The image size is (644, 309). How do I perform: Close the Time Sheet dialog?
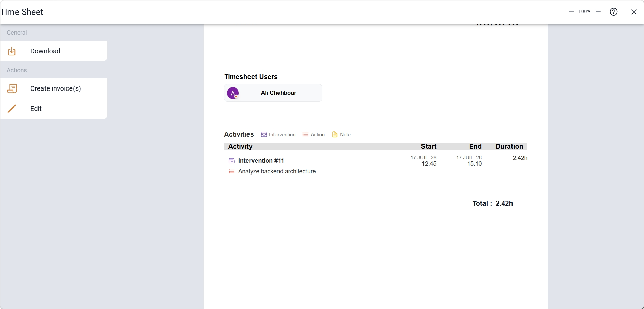coord(634,12)
